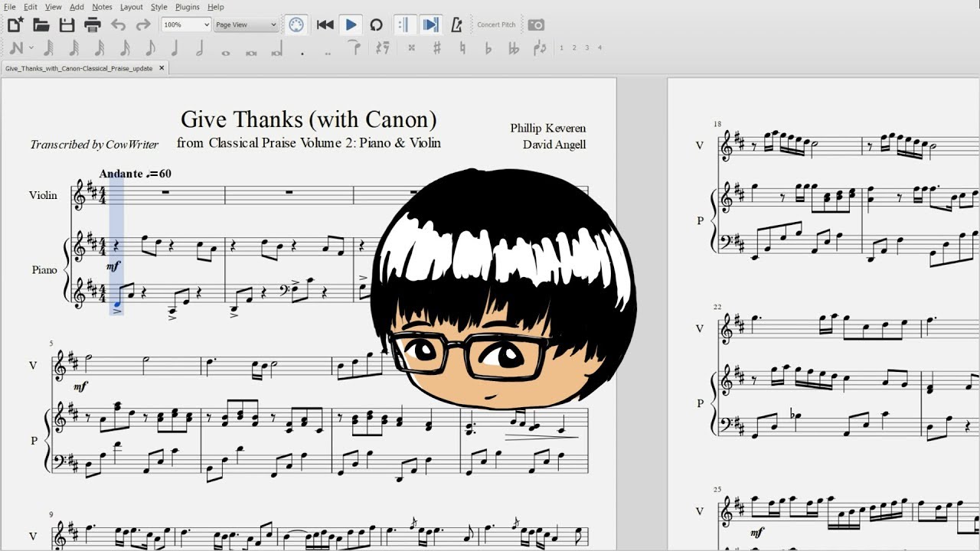Apply the sharp accidental
This screenshot has height=551, width=980.
(x=437, y=48)
